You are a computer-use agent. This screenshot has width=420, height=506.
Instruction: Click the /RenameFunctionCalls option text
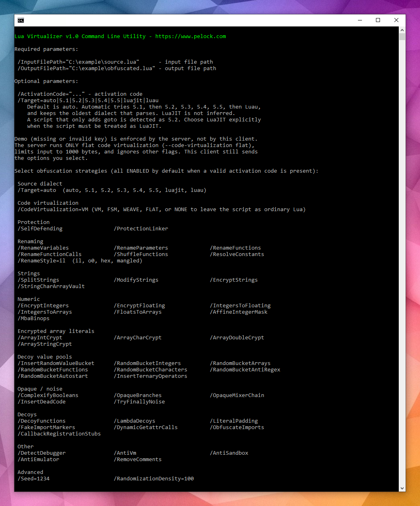click(50, 254)
